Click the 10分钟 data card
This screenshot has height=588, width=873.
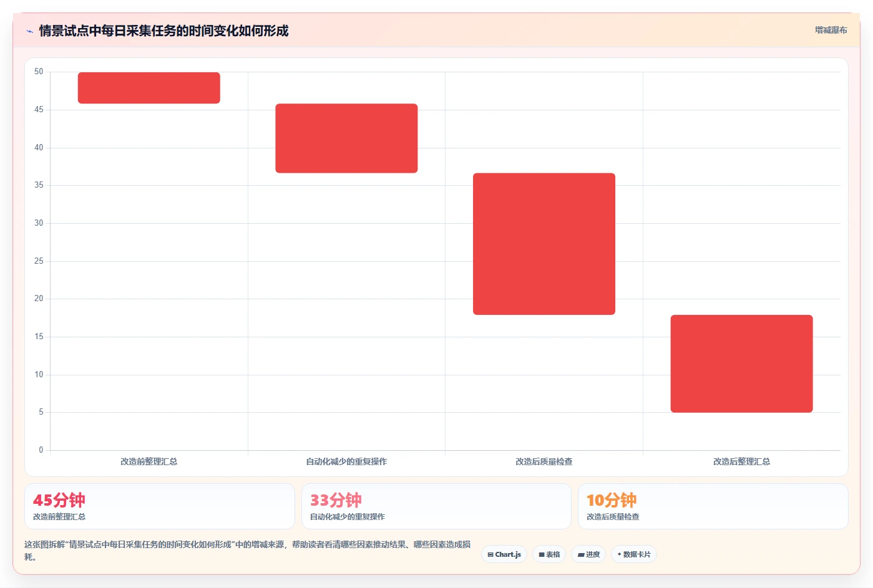pyautogui.click(x=713, y=506)
